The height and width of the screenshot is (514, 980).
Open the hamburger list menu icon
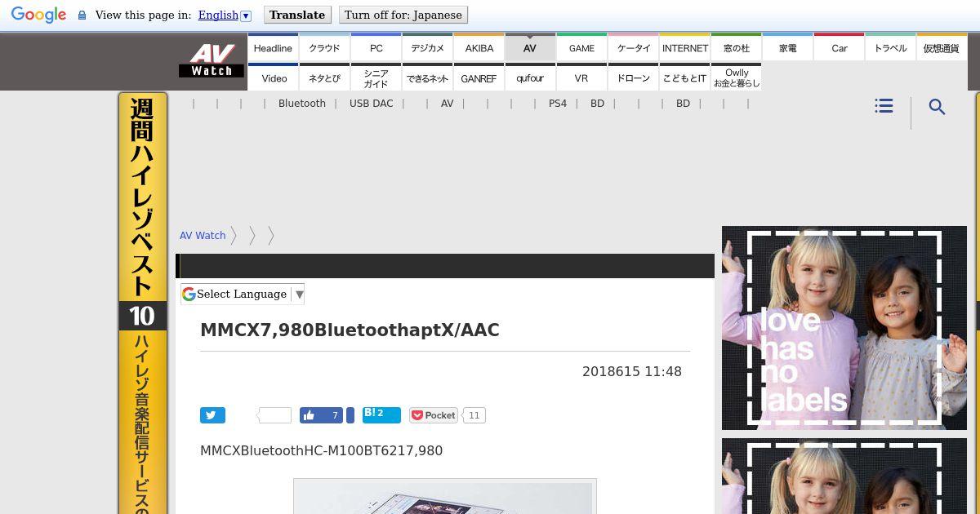point(884,106)
